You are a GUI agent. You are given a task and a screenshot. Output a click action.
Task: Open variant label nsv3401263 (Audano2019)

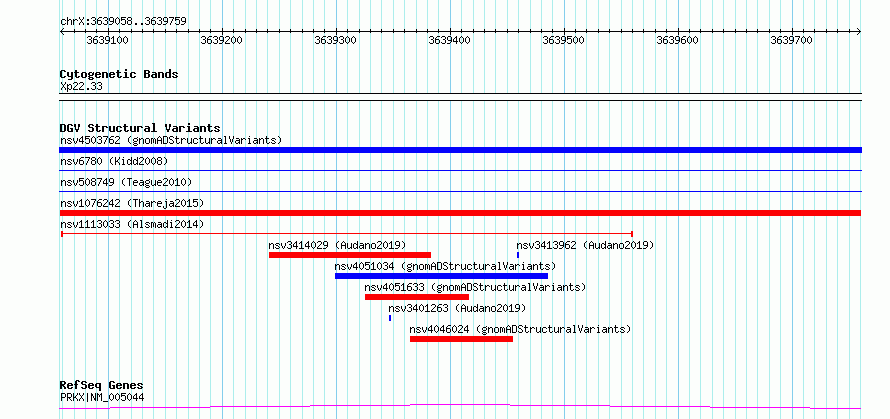coord(457,308)
